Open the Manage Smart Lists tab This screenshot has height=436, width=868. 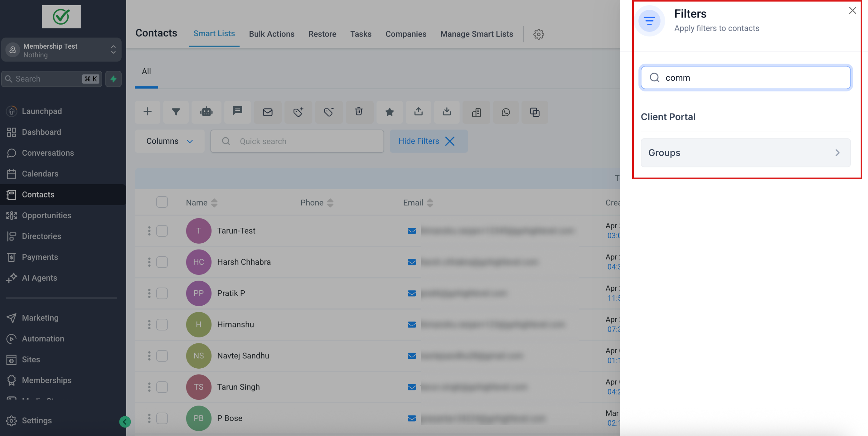click(x=476, y=34)
